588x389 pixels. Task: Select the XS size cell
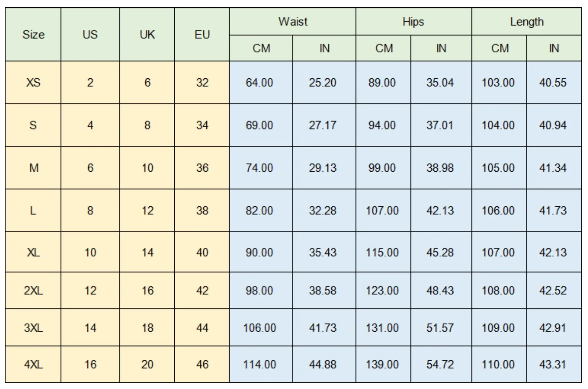click(33, 82)
